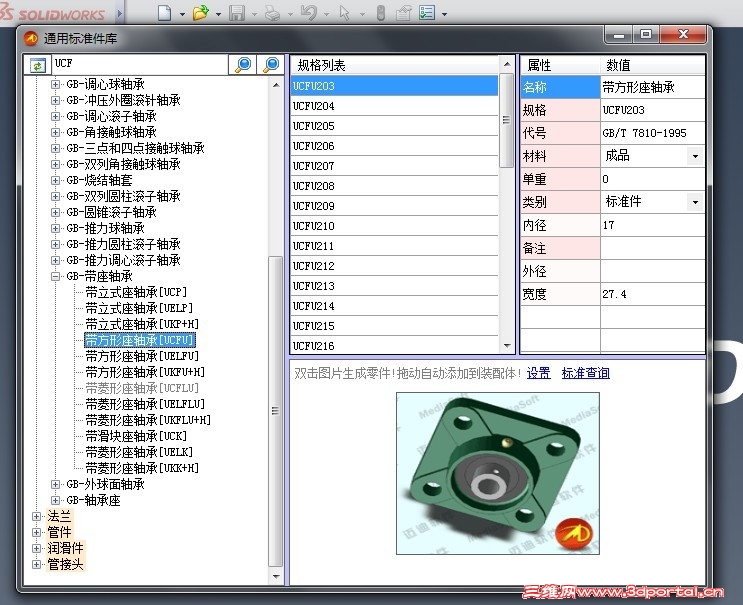Image resolution: width=743 pixels, height=605 pixels.
Task: Open the 类别 dropdown showing 标准件
Action: click(x=695, y=202)
